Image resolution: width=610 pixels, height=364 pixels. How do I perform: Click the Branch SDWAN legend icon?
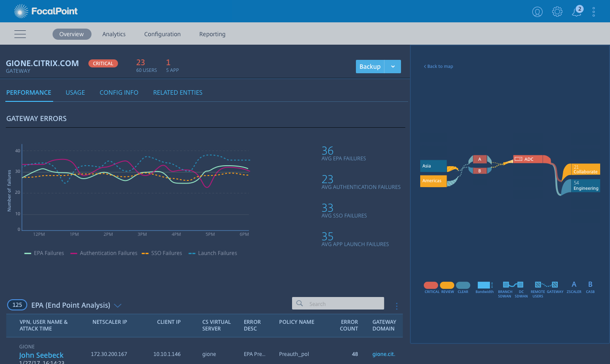tap(506, 285)
